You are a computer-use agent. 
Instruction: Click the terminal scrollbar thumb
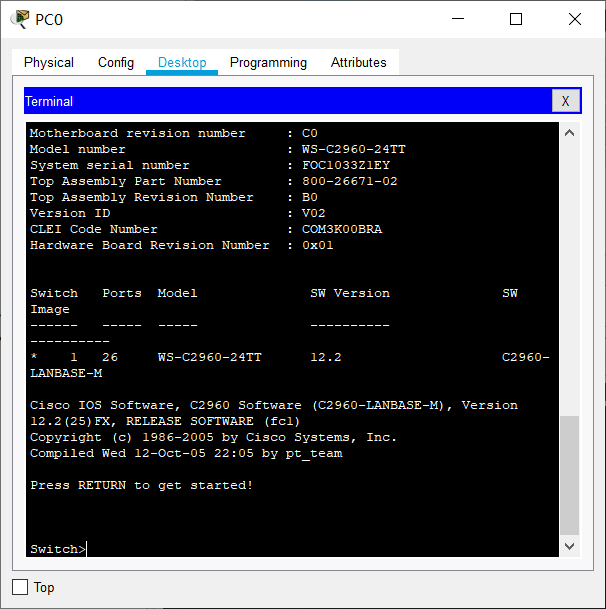pos(569,475)
